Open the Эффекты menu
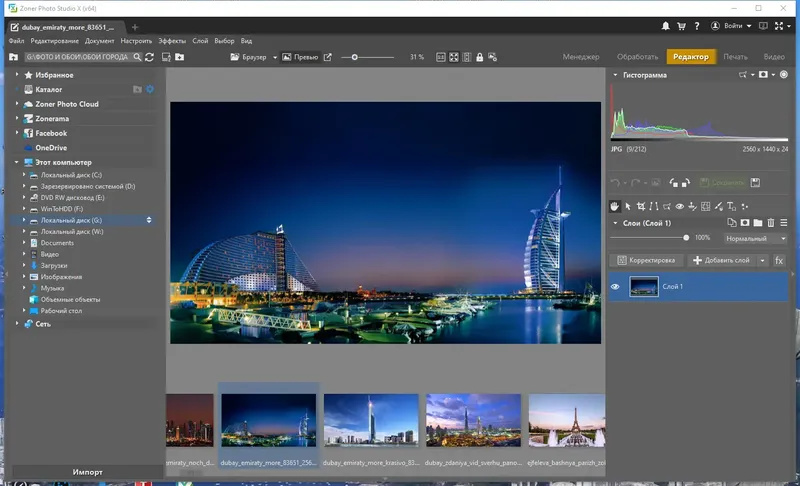 point(172,41)
